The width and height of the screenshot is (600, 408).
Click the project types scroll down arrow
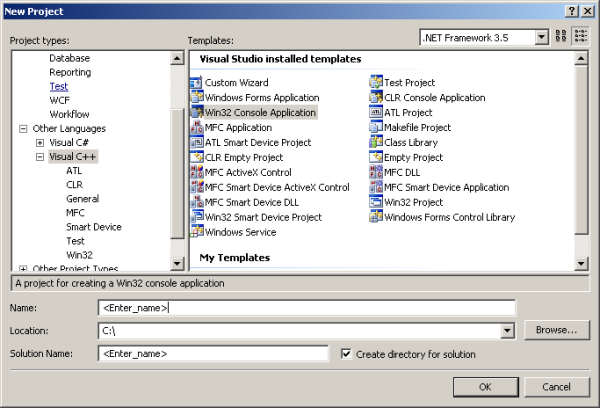click(177, 263)
